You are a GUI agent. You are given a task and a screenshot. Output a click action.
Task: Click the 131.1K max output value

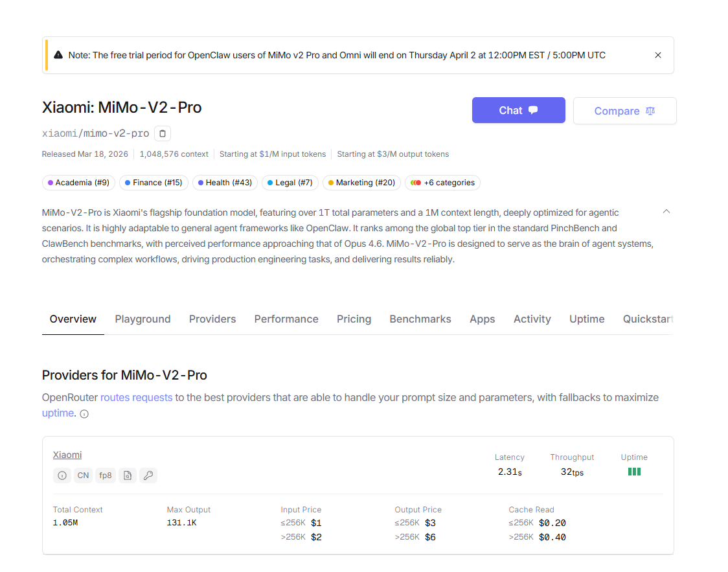point(181,523)
